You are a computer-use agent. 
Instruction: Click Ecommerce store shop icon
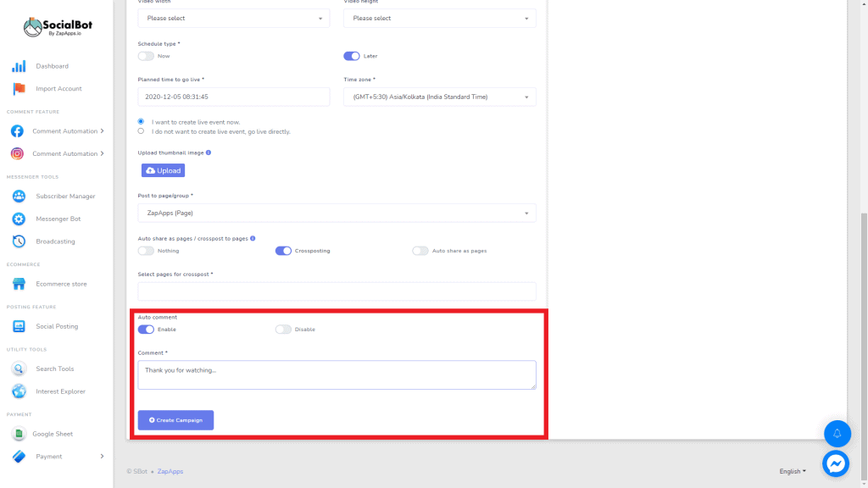click(x=19, y=284)
